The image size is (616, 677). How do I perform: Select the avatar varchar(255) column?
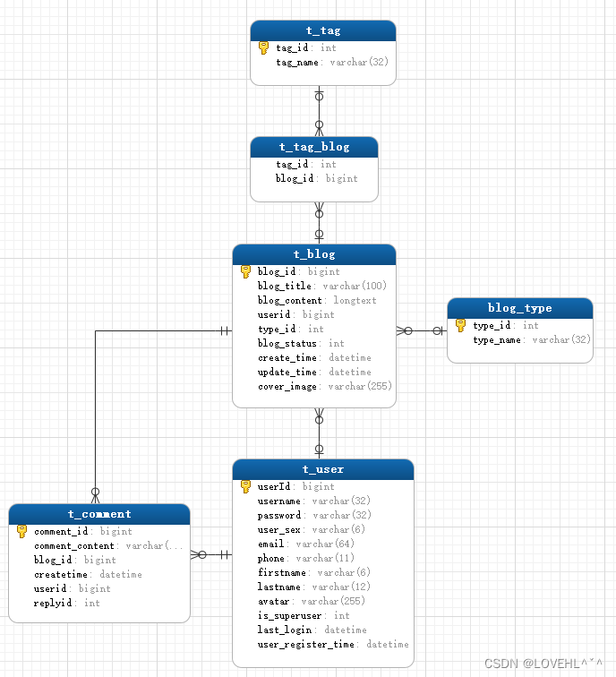click(312, 601)
